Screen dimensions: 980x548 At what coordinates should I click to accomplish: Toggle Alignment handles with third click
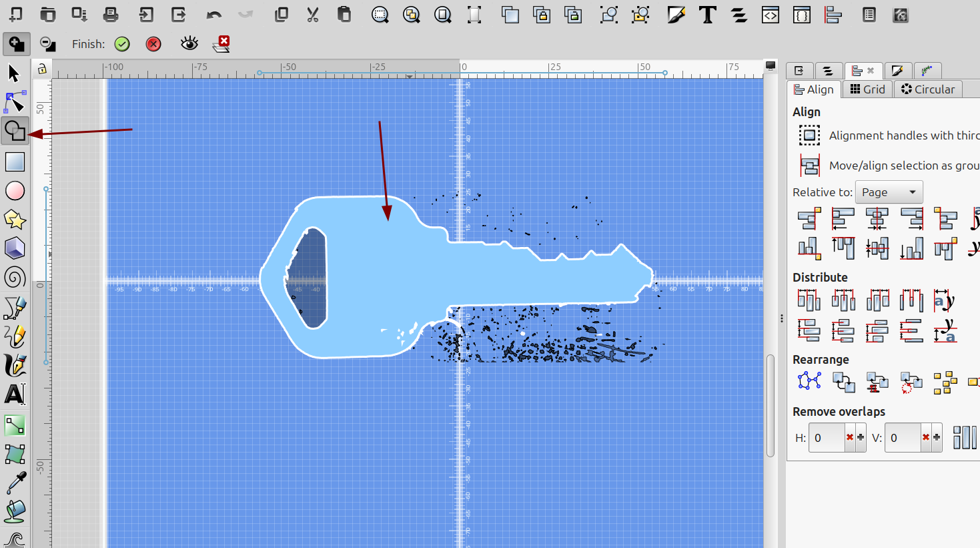tap(809, 135)
